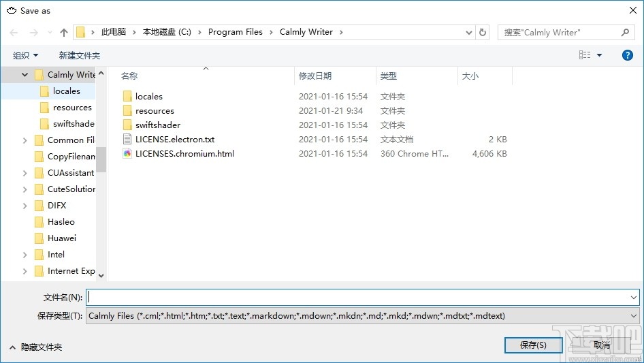This screenshot has width=644, height=363.
Task: Refresh the Calmly Writer folder view
Action: click(x=483, y=32)
